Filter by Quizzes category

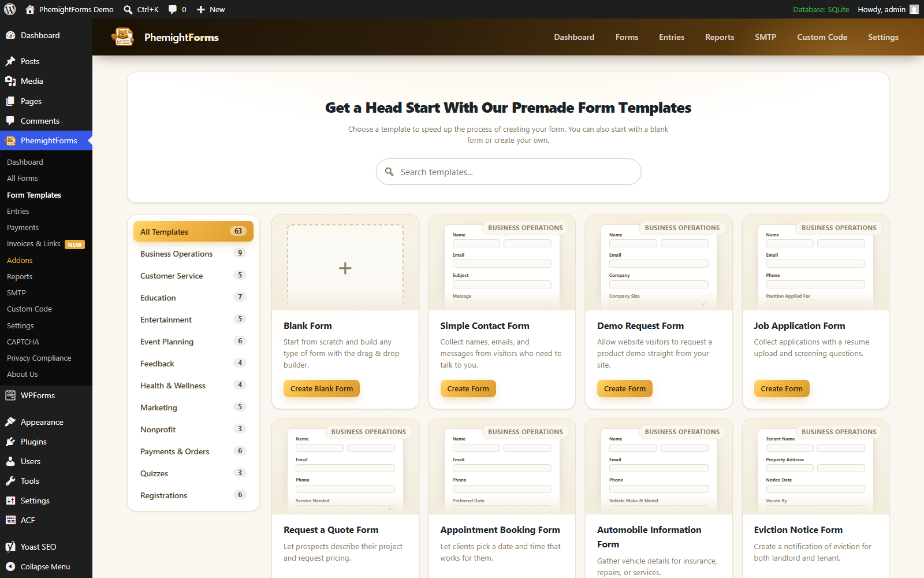click(193, 473)
